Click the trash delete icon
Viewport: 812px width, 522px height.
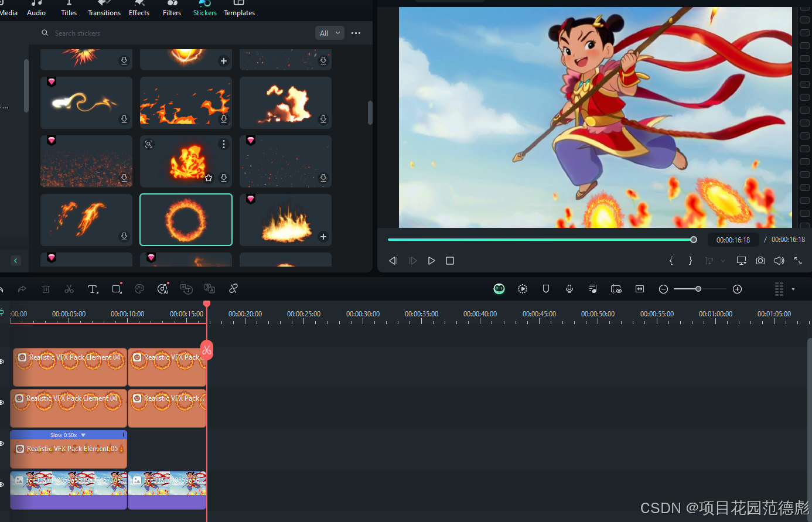coord(46,289)
